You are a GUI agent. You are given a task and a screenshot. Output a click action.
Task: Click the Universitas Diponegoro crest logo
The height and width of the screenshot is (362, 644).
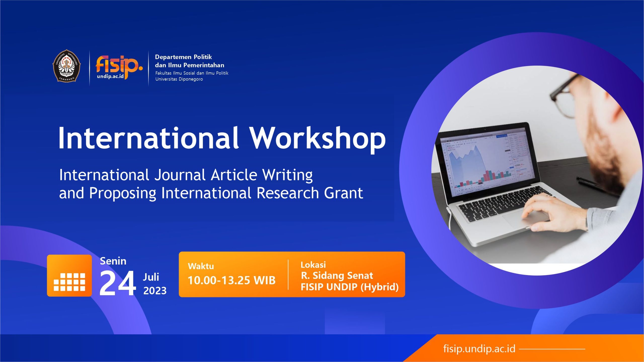66,66
